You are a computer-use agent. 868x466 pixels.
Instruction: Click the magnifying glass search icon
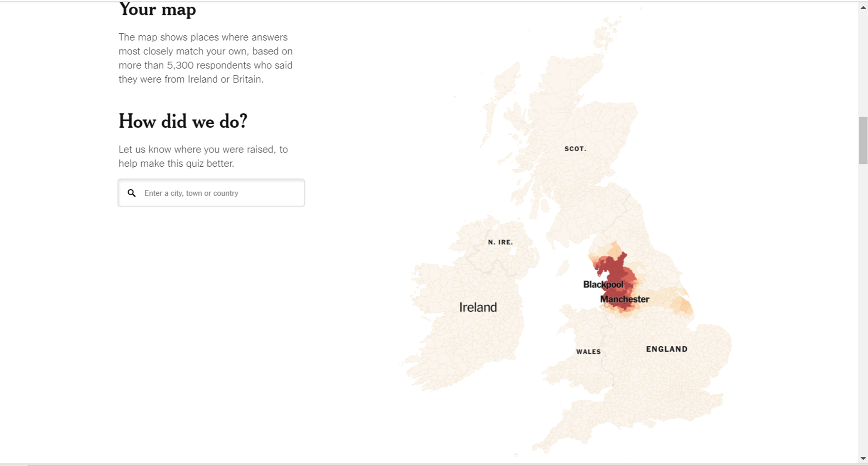click(132, 193)
